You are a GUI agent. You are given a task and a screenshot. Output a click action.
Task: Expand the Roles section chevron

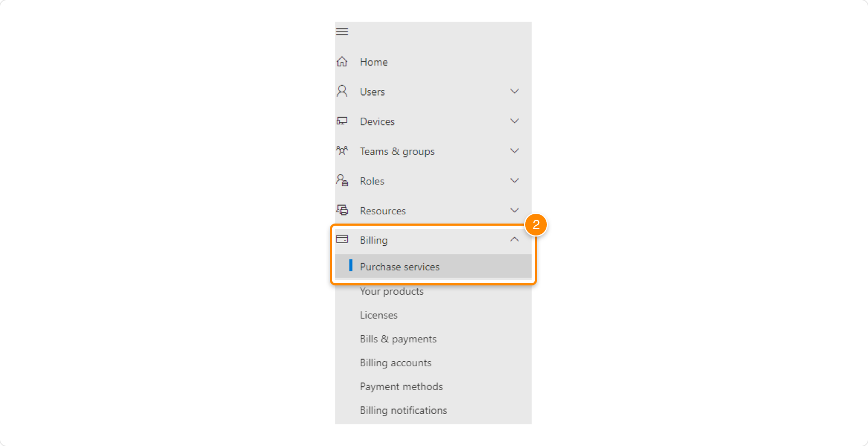(x=514, y=181)
